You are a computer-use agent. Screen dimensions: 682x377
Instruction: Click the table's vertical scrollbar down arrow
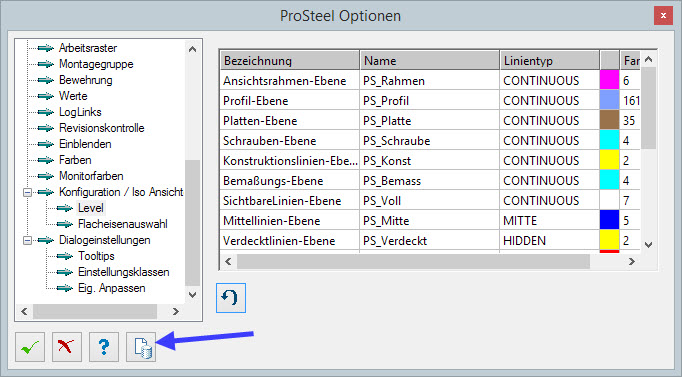coord(648,245)
